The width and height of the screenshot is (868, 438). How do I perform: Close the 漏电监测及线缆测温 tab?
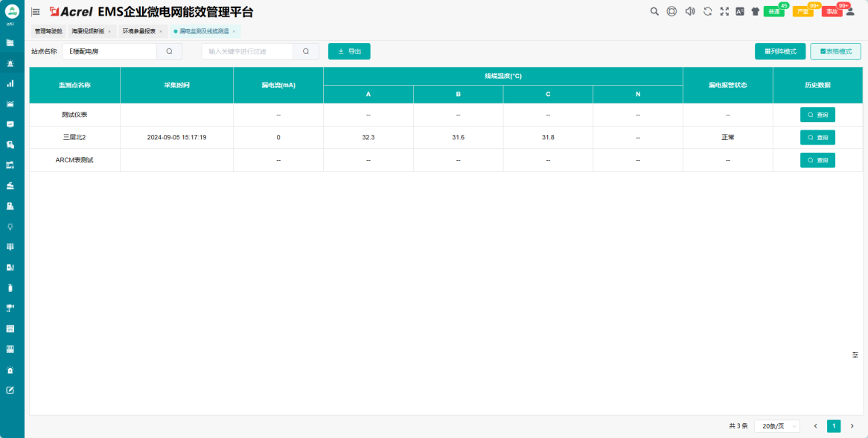(234, 31)
